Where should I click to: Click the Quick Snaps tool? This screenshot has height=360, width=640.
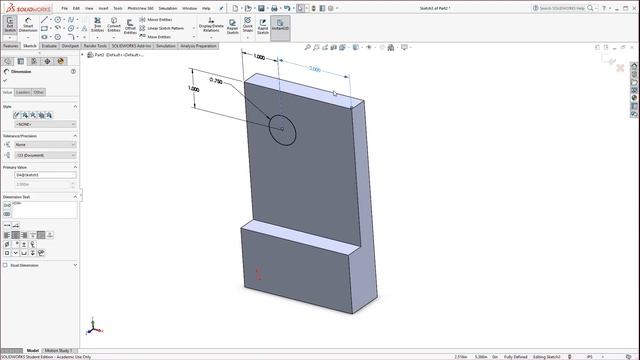(248, 25)
